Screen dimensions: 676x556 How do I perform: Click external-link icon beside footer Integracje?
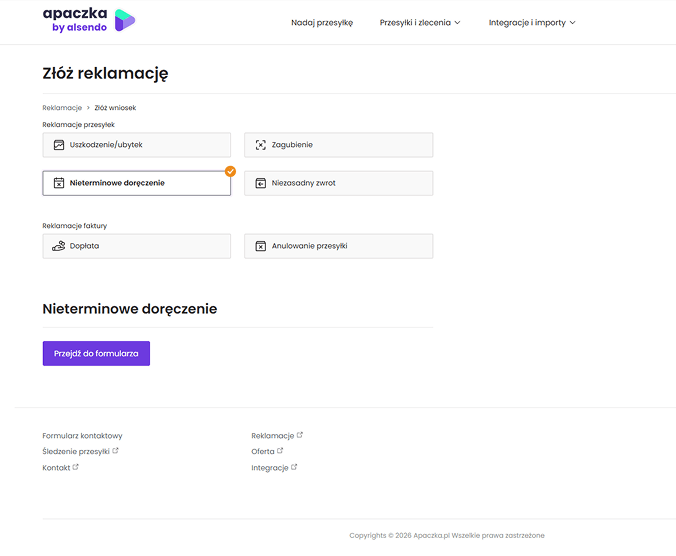click(294, 467)
